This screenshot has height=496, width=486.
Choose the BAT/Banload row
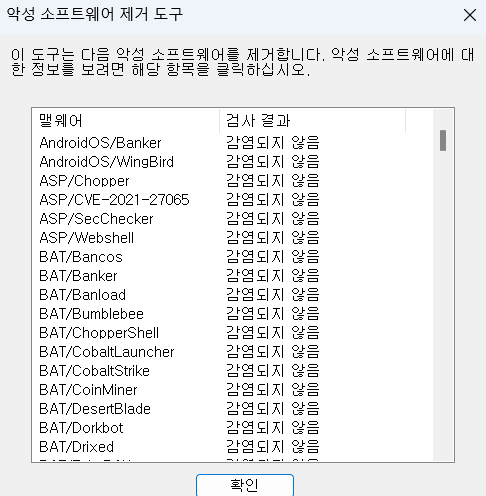coord(82,295)
